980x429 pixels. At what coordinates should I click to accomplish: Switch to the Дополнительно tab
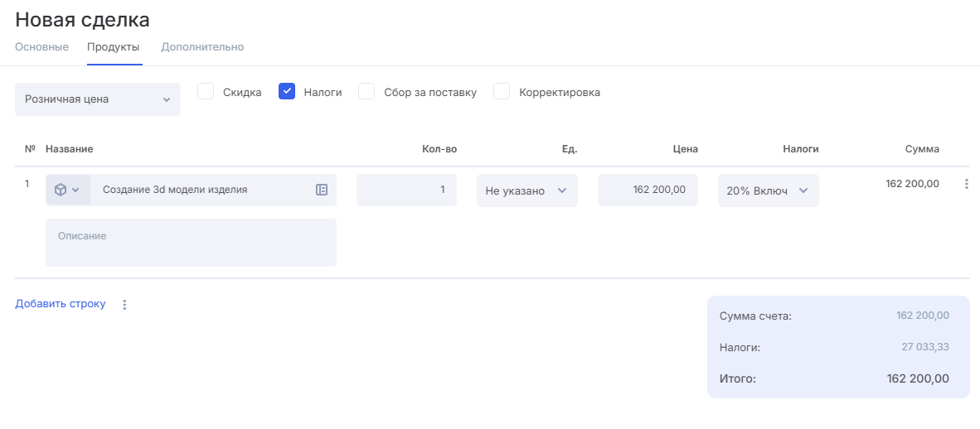pyautogui.click(x=202, y=47)
